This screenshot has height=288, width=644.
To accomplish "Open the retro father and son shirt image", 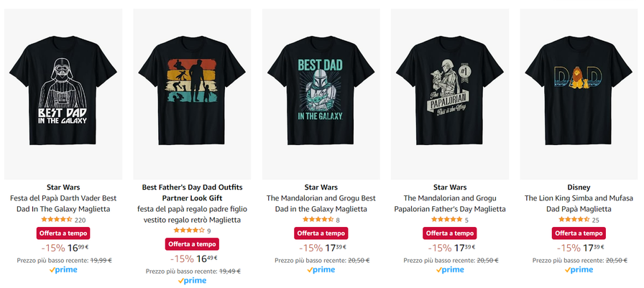I will [192, 93].
